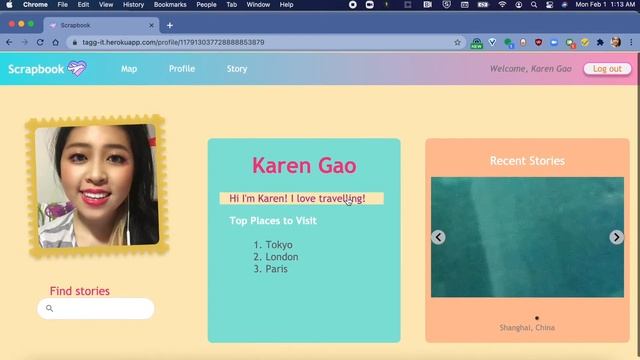640x360 pixels.
Task: Open the Window menu
Action: [258, 5]
